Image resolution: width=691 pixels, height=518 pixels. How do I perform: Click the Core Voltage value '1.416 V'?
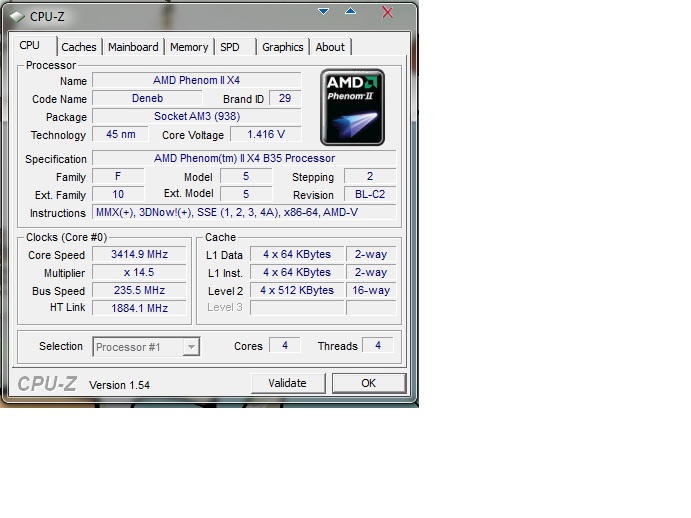coord(266,134)
